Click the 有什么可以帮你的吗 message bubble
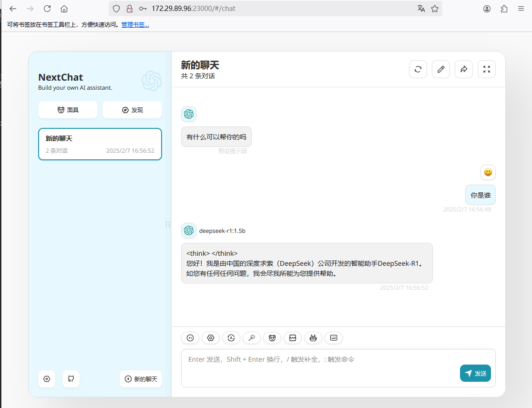The width and height of the screenshot is (532, 408). pyautogui.click(x=216, y=137)
